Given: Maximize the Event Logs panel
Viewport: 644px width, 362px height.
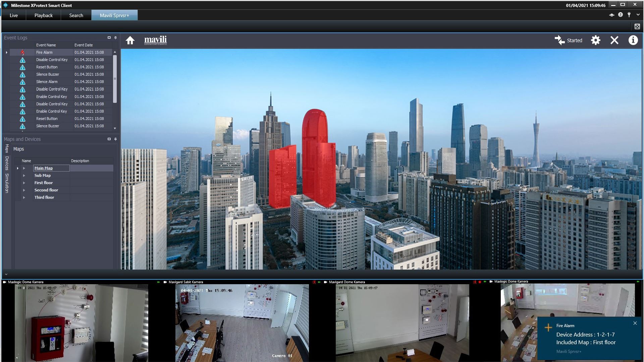Looking at the screenshot, I should click(109, 38).
